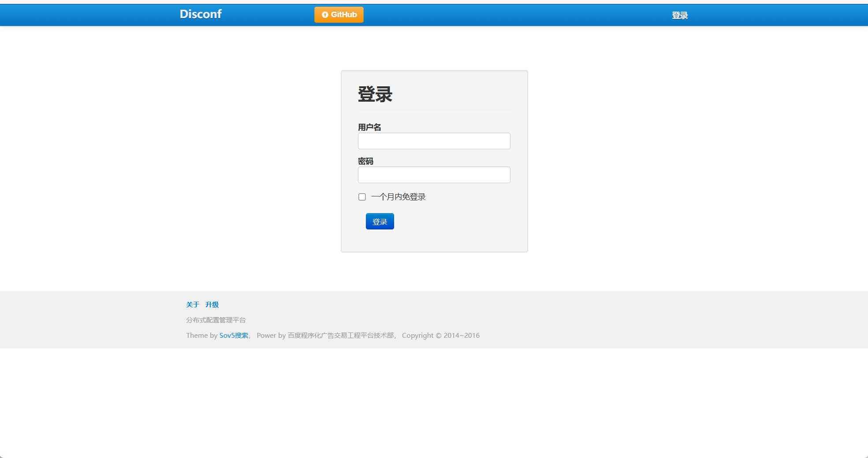
Task: Click the GitHub octocat icon in navbar
Action: [x=325, y=15]
